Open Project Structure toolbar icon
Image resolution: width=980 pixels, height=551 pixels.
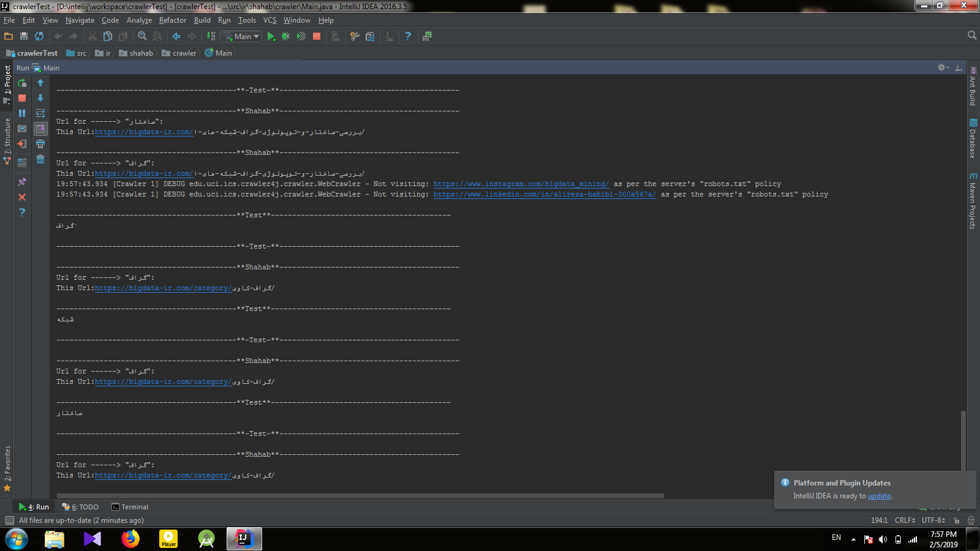(370, 36)
